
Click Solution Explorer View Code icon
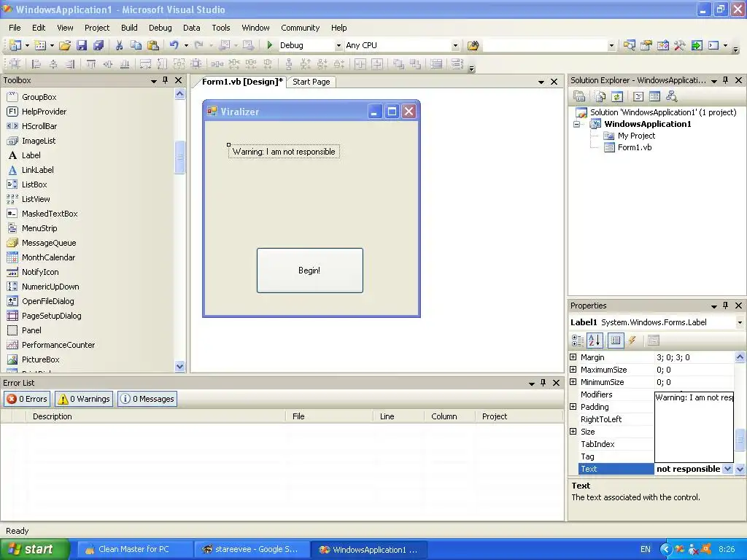point(638,97)
